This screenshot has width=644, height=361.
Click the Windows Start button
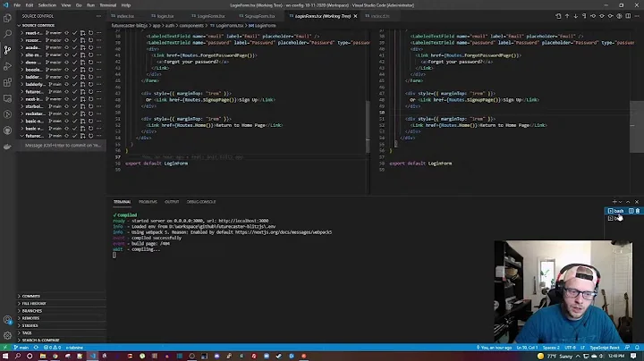5,356
